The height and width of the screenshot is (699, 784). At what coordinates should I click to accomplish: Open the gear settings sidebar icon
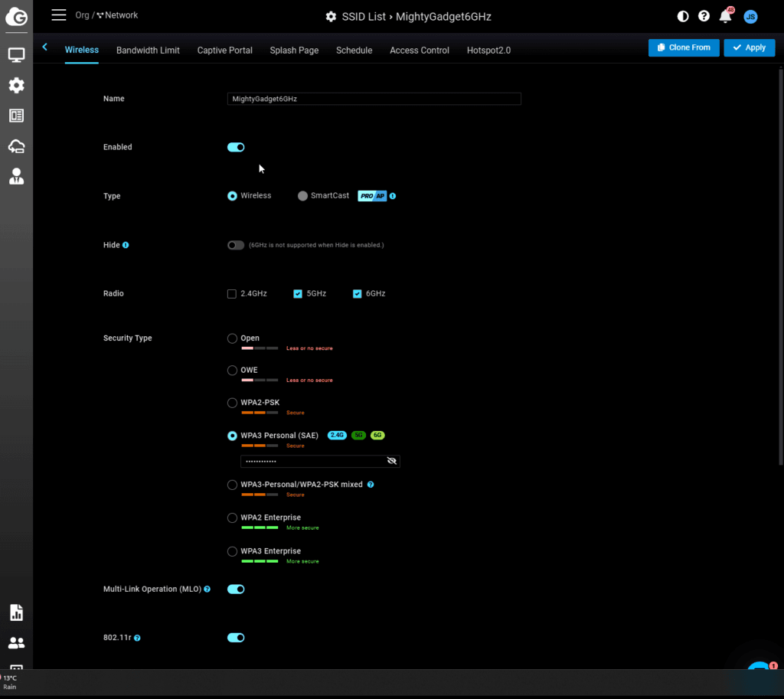[16, 86]
